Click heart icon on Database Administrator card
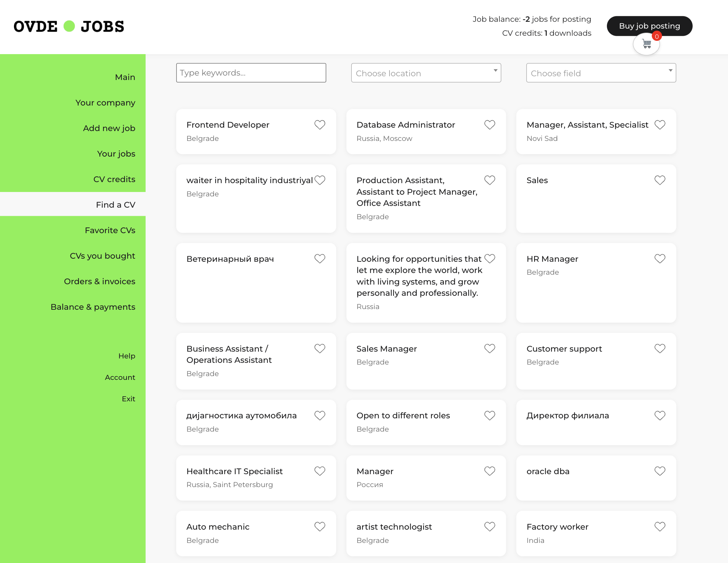 pos(490,125)
